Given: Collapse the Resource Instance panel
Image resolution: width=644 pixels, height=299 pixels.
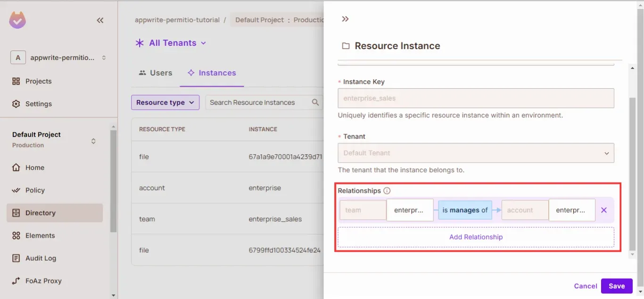Looking at the screenshot, I should point(345,19).
